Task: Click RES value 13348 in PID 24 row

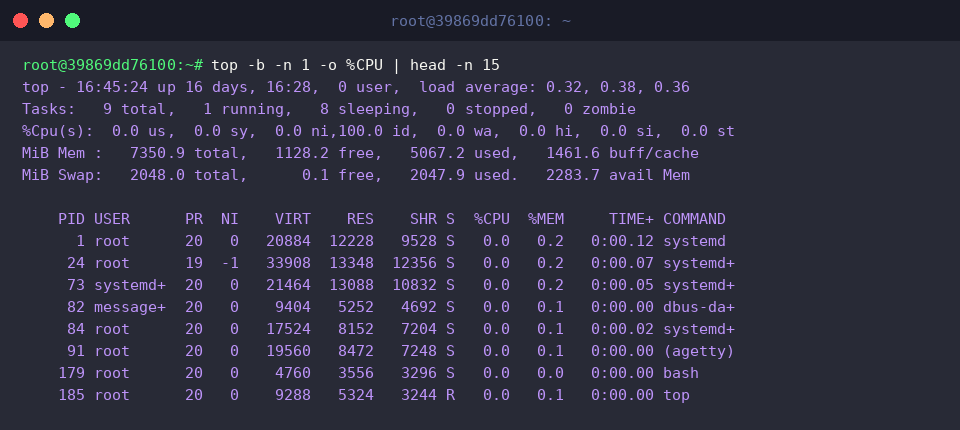Action: [x=351, y=263]
